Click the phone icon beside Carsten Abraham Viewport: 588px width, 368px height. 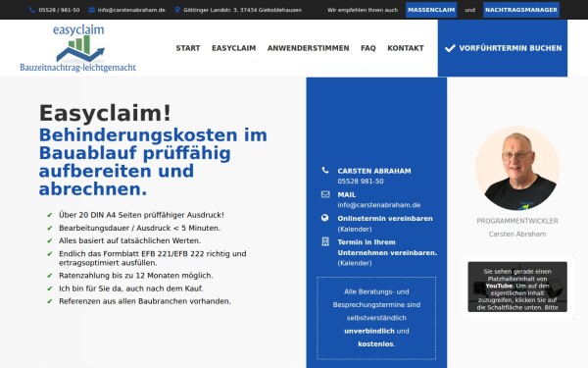pos(325,171)
